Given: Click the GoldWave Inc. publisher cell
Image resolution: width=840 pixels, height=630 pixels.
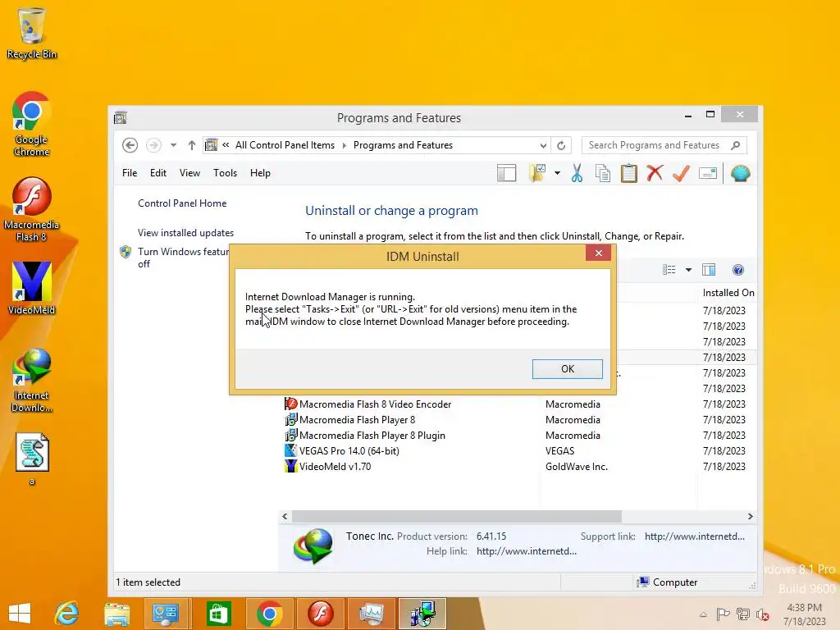Looking at the screenshot, I should tap(577, 467).
